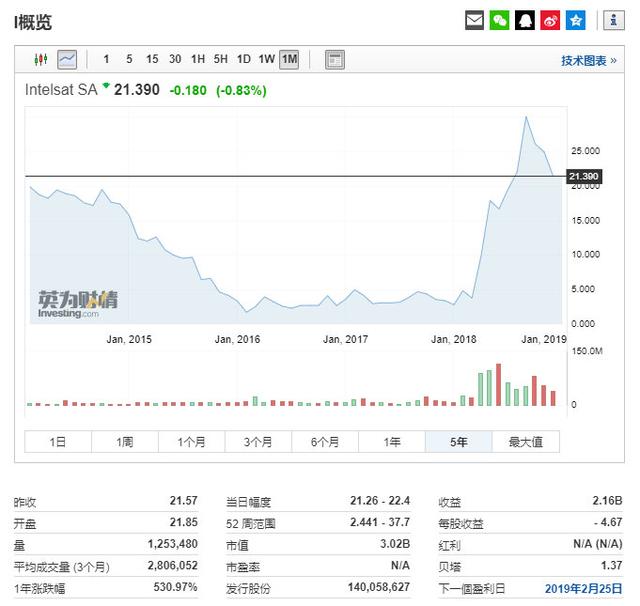The image size is (640, 606).
Task: Open the info icon at top right
Action: point(613,20)
